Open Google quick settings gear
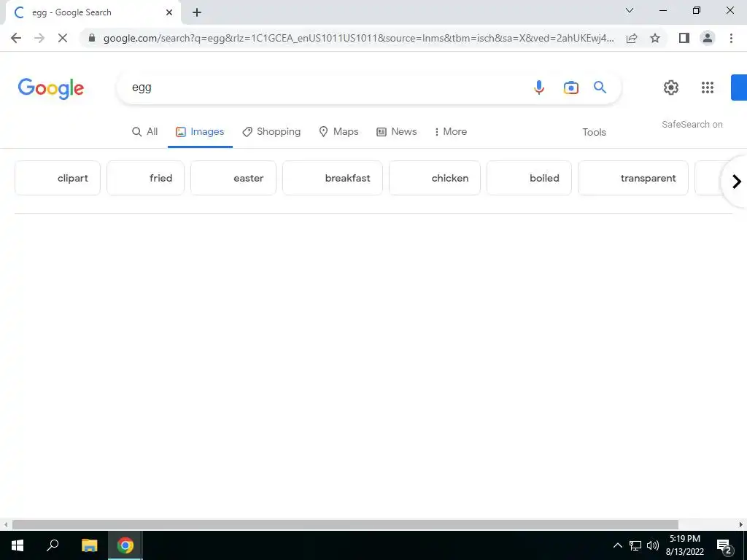747x560 pixels. coord(671,87)
